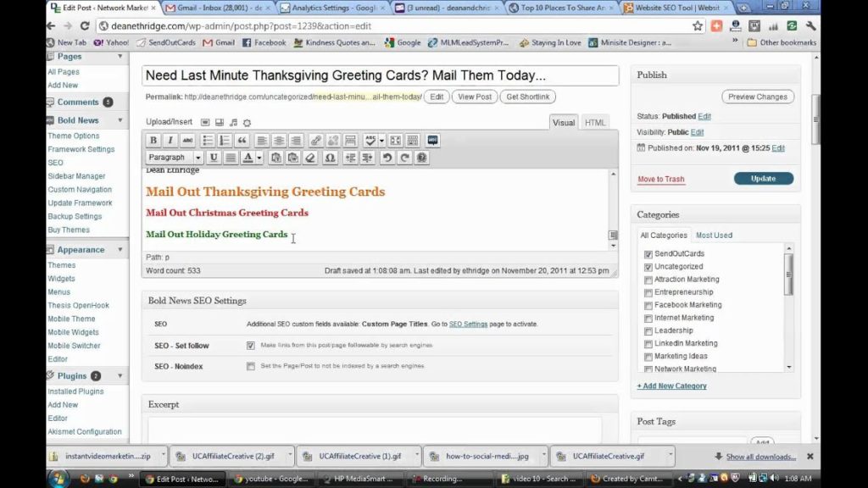Expand bookmarks bar overflow chevron
The height and width of the screenshot is (488, 868).
[735, 41]
